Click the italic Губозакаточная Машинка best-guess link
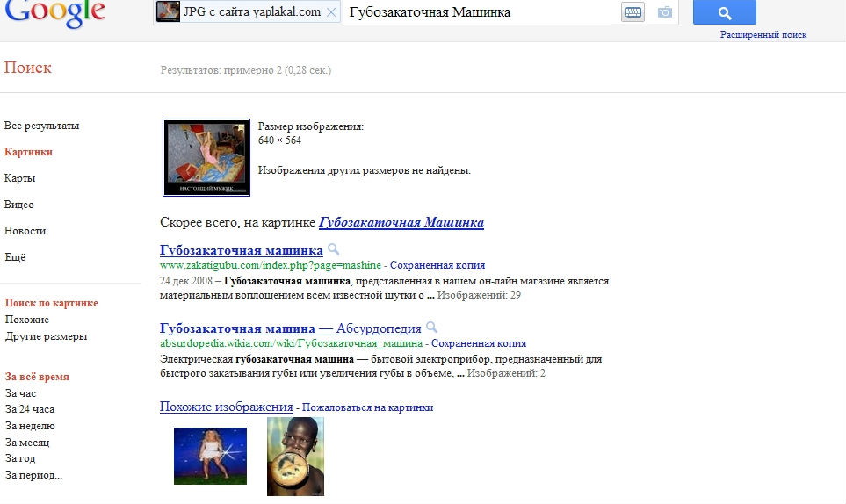The width and height of the screenshot is (846, 504). 401,222
